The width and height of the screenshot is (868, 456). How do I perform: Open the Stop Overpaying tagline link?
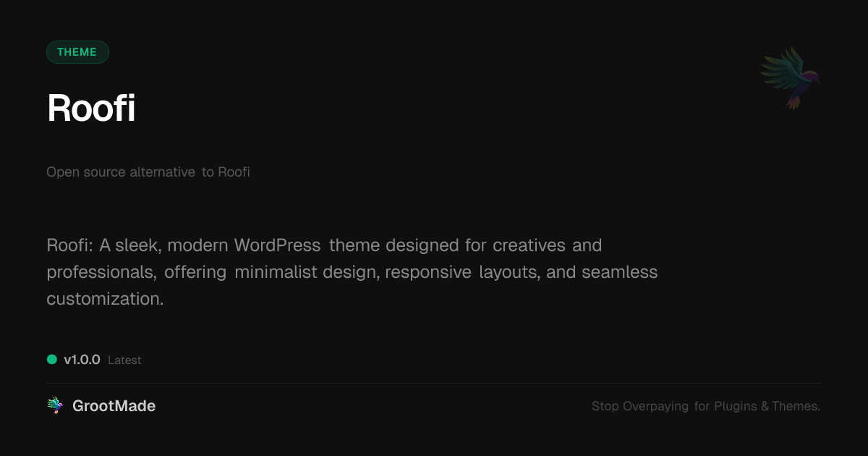706,406
